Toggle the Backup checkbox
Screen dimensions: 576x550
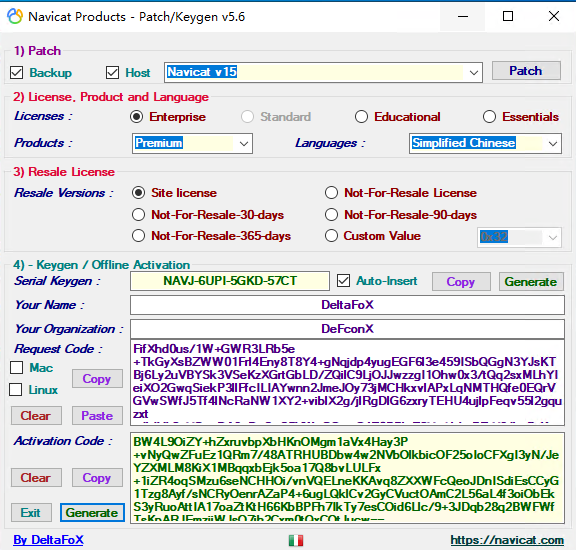pyautogui.click(x=17, y=73)
